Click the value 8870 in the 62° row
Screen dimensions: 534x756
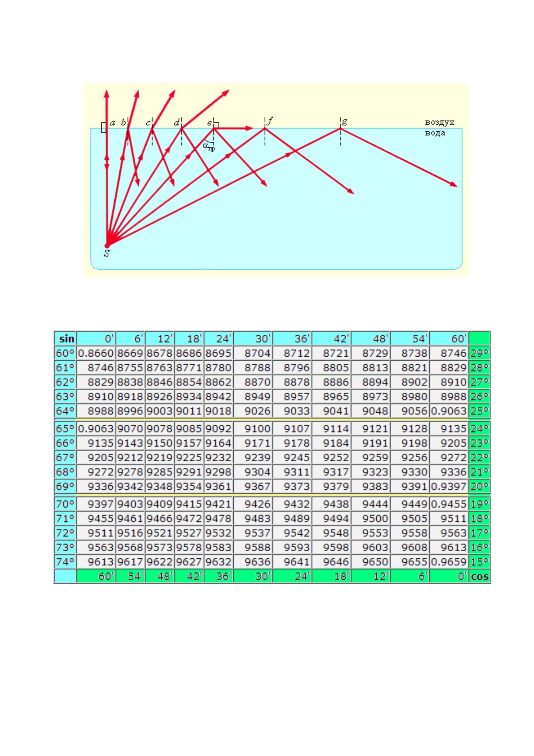coord(253,382)
